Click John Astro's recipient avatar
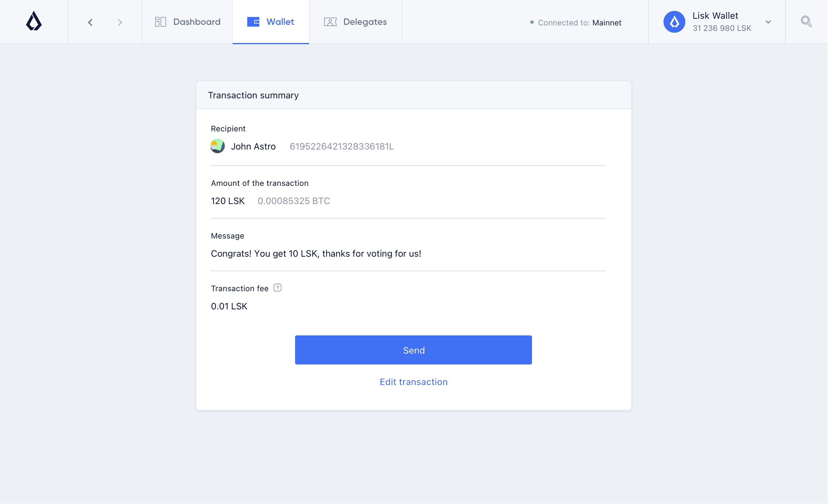This screenshot has height=504, width=828. tap(218, 146)
